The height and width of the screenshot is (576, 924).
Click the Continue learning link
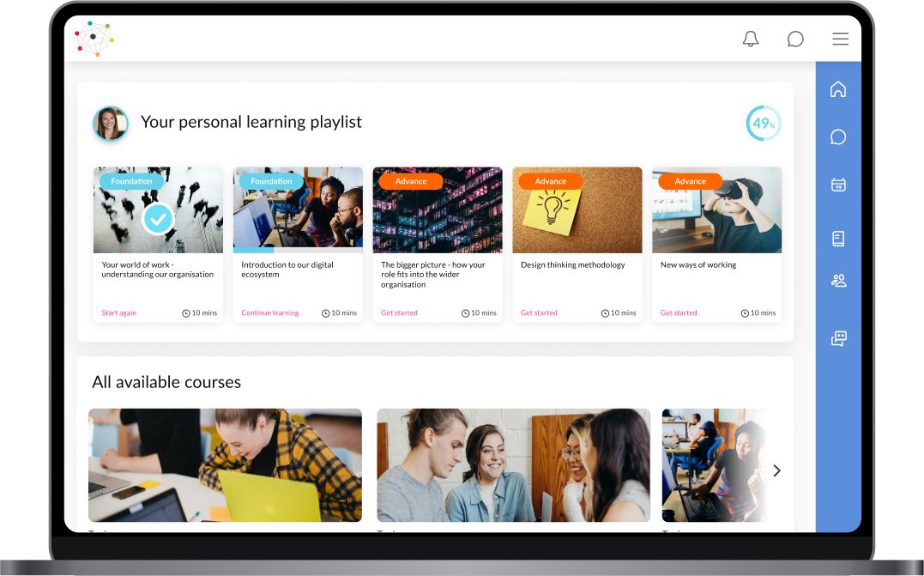pyautogui.click(x=270, y=313)
